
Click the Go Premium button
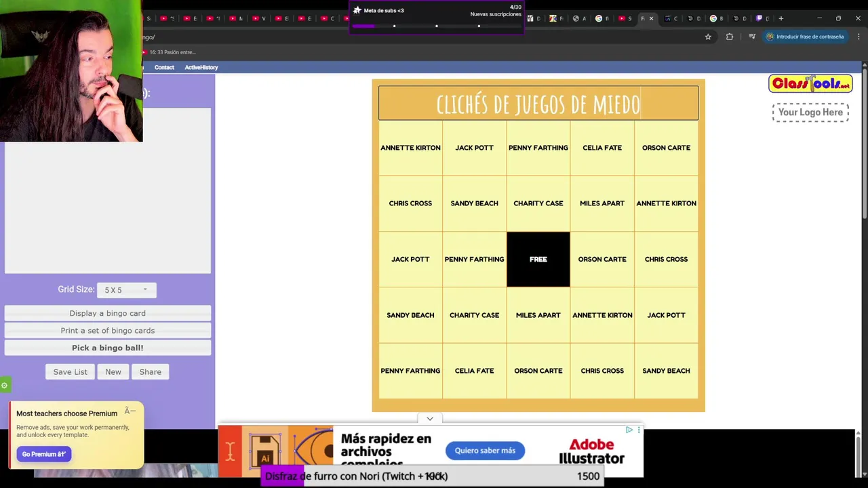coord(43,454)
